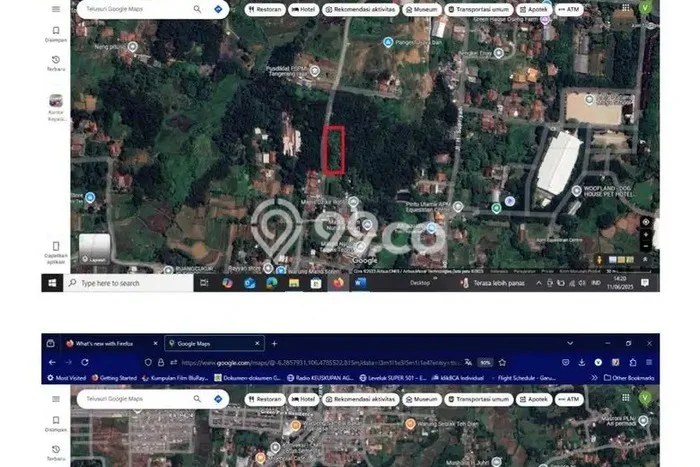Show Transportasi umum on the upper map

pos(479,9)
